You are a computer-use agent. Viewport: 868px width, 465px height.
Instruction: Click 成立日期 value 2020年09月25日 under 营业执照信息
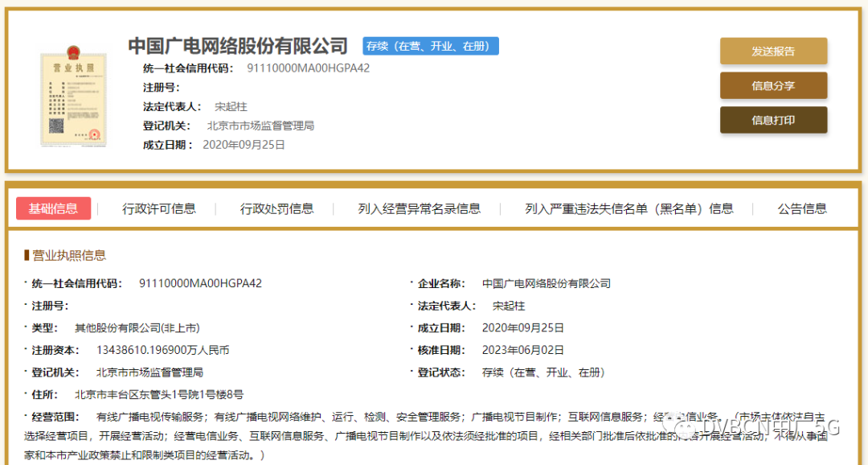(523, 328)
